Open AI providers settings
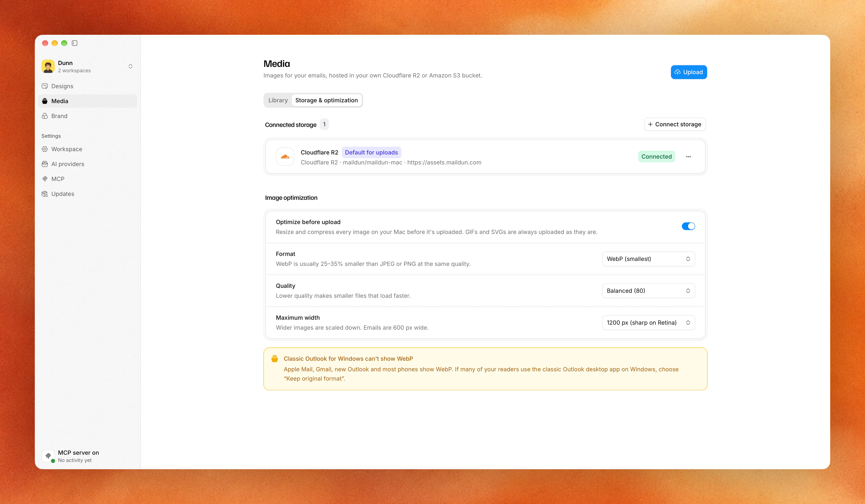The image size is (865, 504). tap(88, 164)
